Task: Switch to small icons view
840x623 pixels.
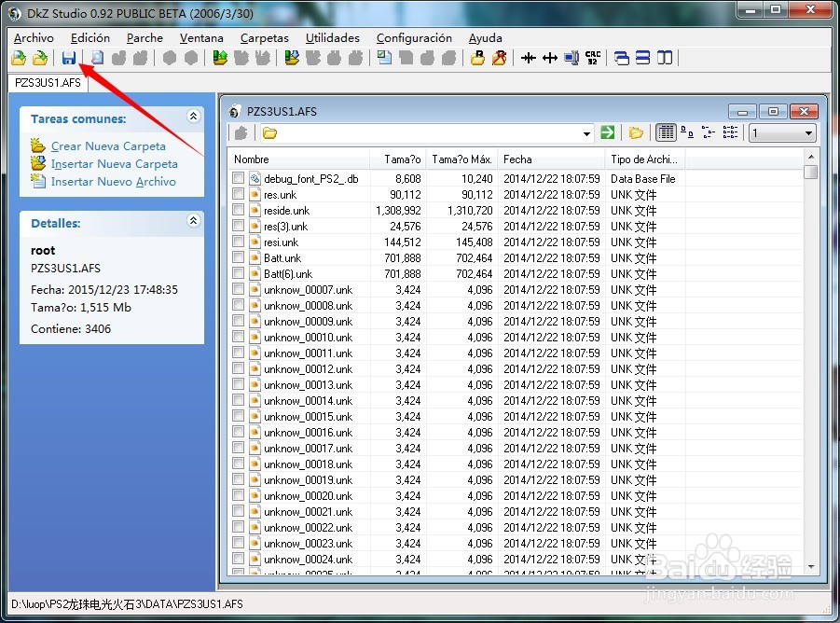Action: coord(687,132)
